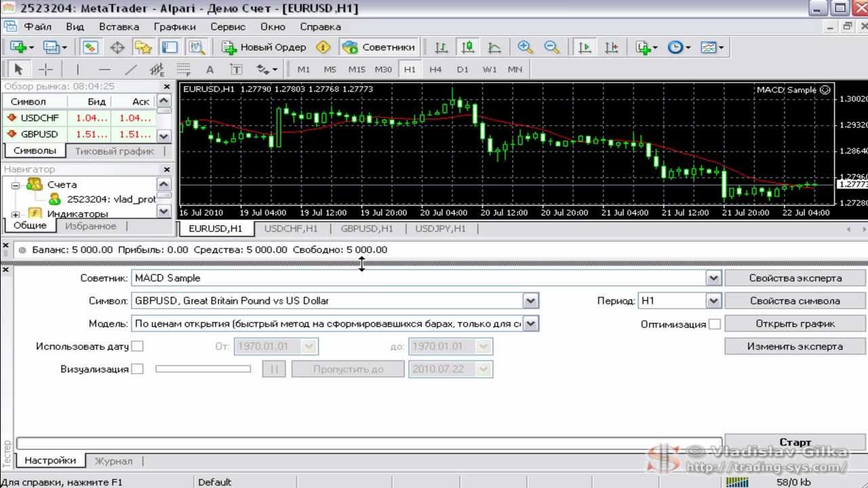This screenshot has height=488, width=868.
Task: Toggle chart auto scroll icon
Action: click(584, 47)
